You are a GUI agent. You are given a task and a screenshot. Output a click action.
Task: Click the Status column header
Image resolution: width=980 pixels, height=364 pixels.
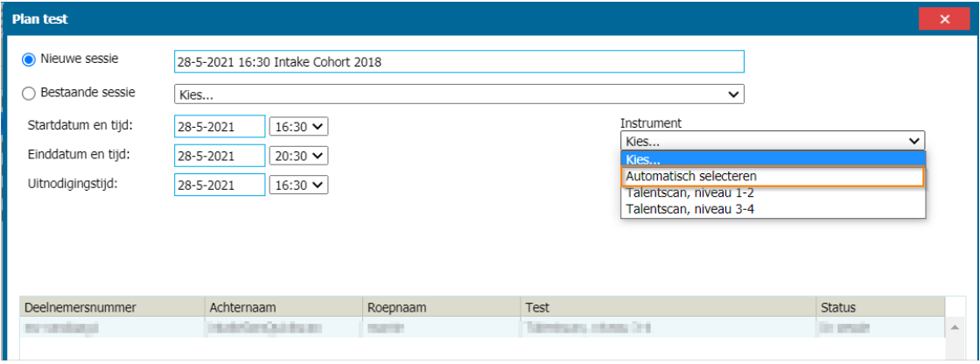click(878, 307)
